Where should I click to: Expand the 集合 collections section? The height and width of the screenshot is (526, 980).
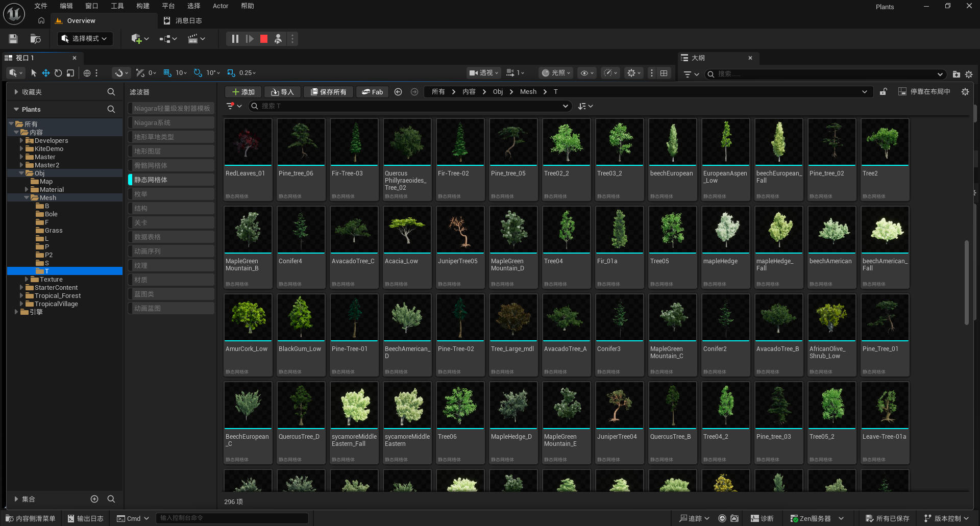coord(16,499)
